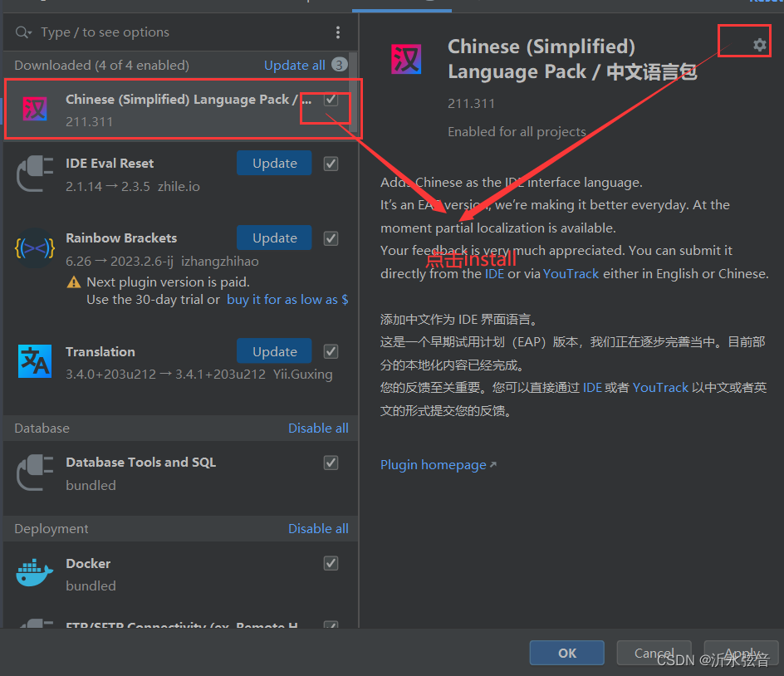Click the search magnifier icon
The image size is (784, 676).
23,32
